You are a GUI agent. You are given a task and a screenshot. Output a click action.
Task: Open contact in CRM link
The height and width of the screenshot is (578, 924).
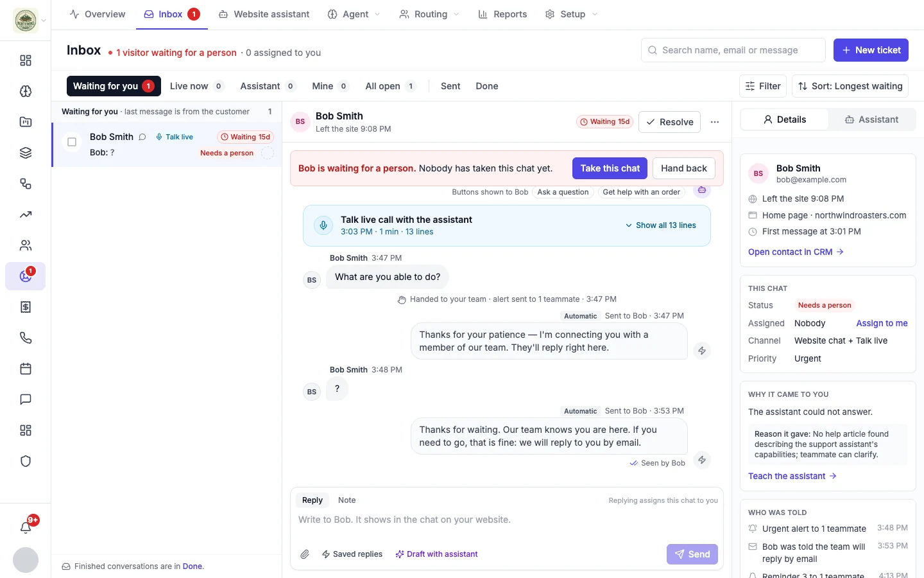point(796,252)
